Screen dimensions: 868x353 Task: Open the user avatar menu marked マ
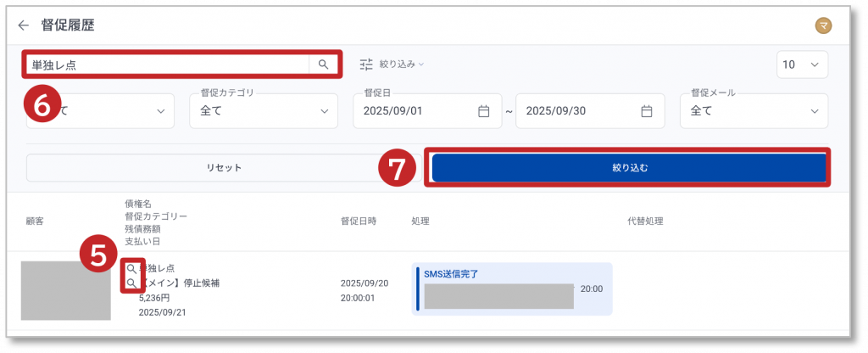point(822,26)
